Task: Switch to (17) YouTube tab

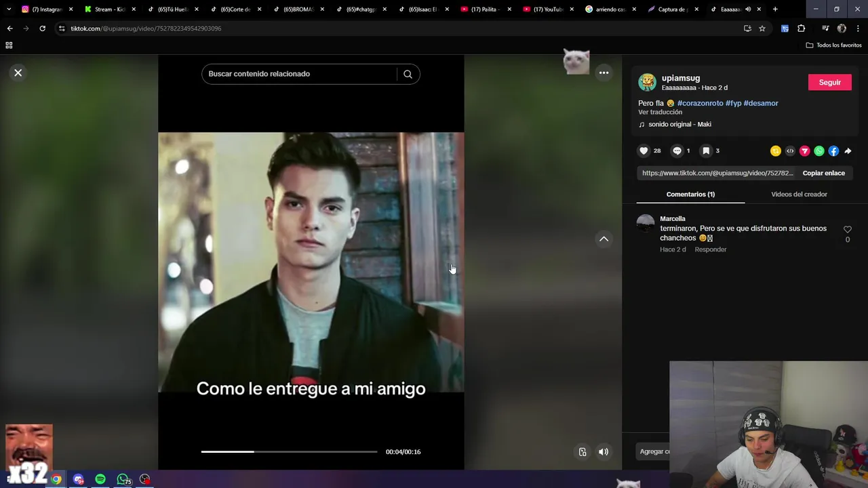Action: pyautogui.click(x=548, y=9)
